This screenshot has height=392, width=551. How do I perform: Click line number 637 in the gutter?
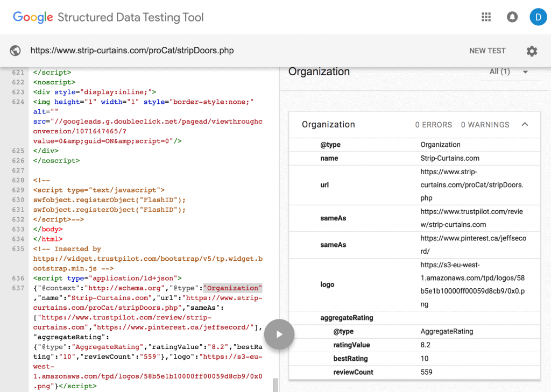[18, 288]
